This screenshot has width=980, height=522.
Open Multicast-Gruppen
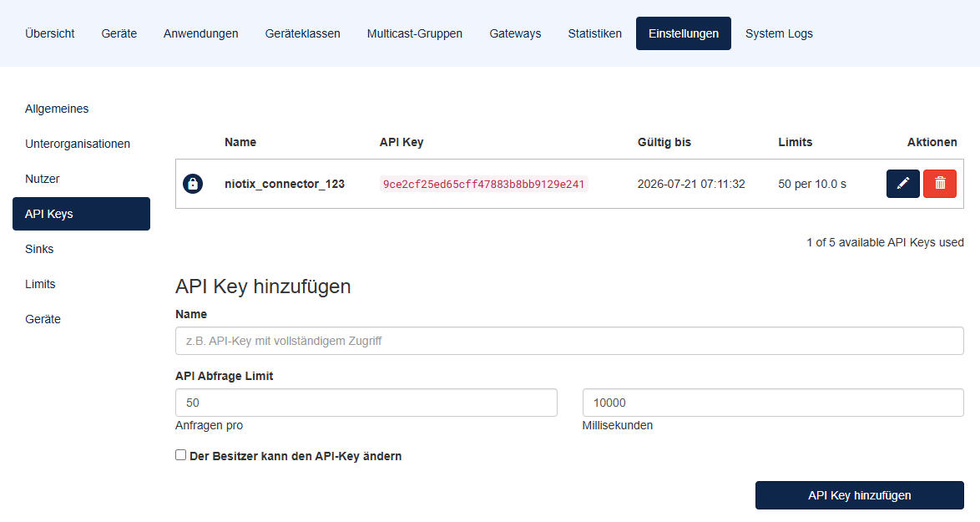tap(414, 33)
